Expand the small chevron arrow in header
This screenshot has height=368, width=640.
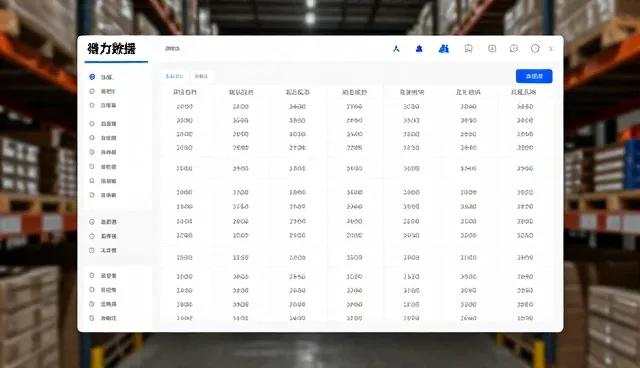pos(551,49)
